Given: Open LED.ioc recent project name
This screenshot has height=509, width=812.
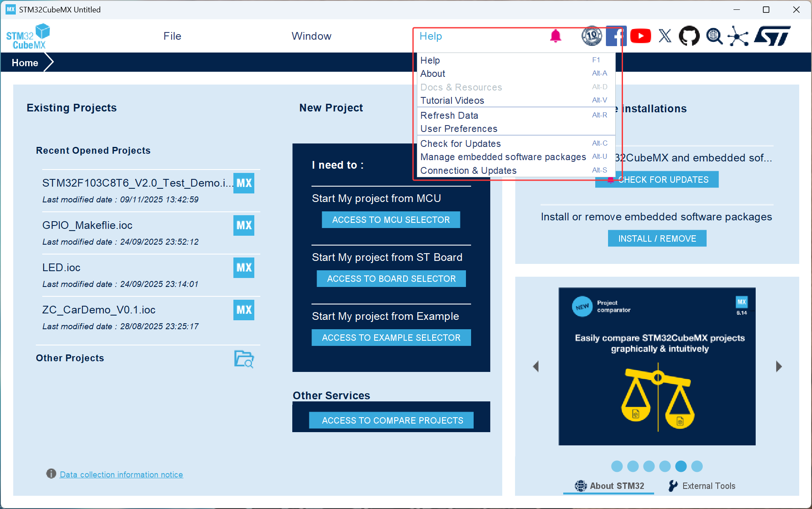Looking at the screenshot, I should coord(61,268).
